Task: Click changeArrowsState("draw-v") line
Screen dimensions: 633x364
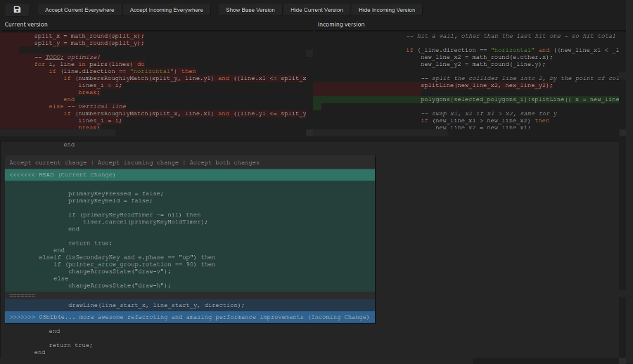Action: [120, 271]
